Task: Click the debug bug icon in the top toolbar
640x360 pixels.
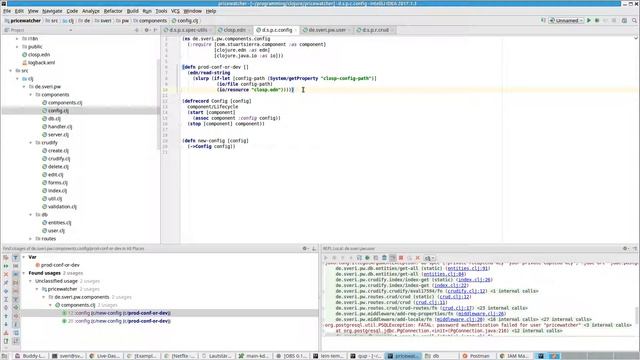Action: click(x=597, y=20)
